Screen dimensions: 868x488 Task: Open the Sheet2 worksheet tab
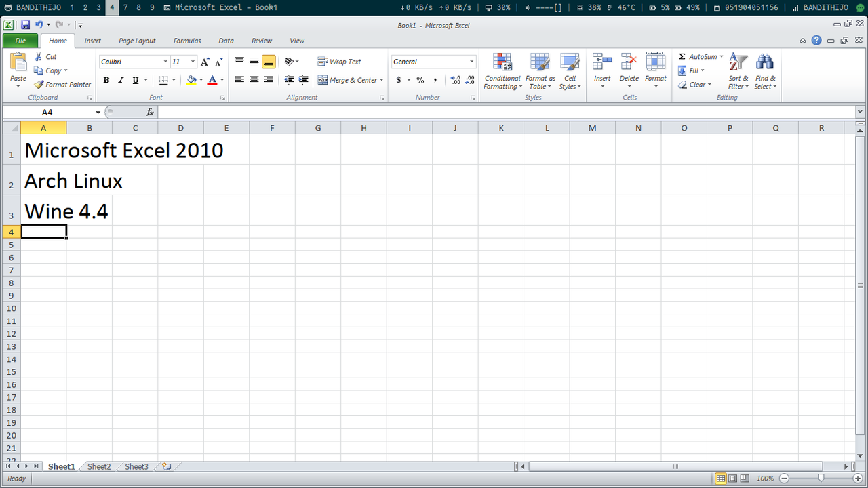tap(99, 466)
